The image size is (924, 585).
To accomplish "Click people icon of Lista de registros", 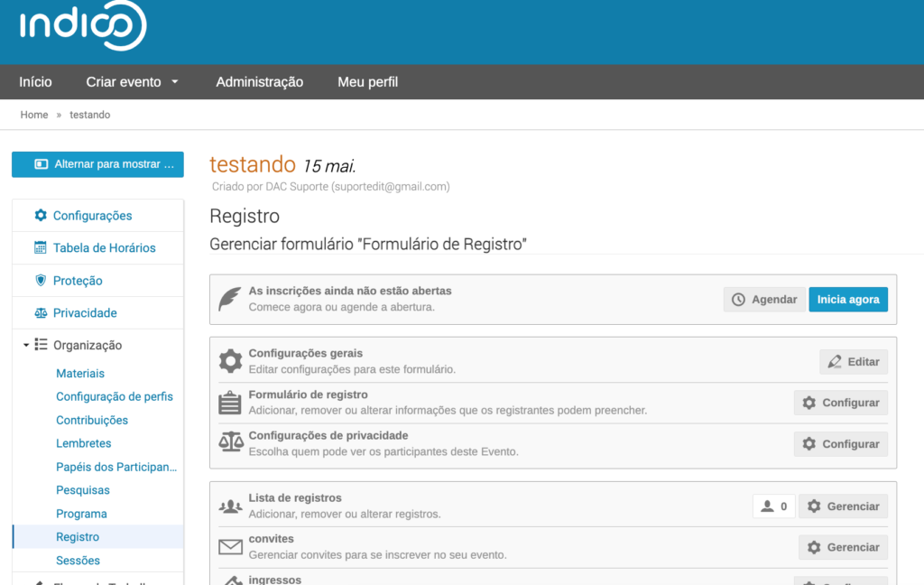I will pyautogui.click(x=230, y=506).
